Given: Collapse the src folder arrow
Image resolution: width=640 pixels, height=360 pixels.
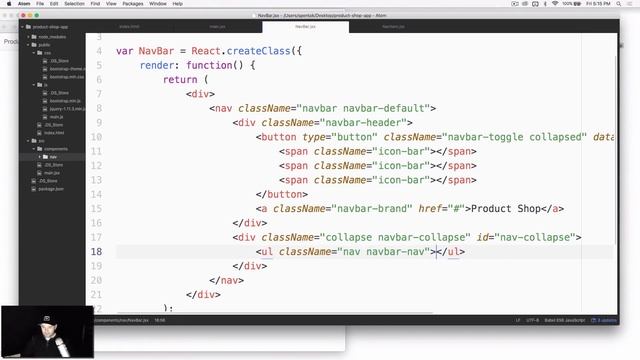Looking at the screenshot, I should (x=28, y=141).
